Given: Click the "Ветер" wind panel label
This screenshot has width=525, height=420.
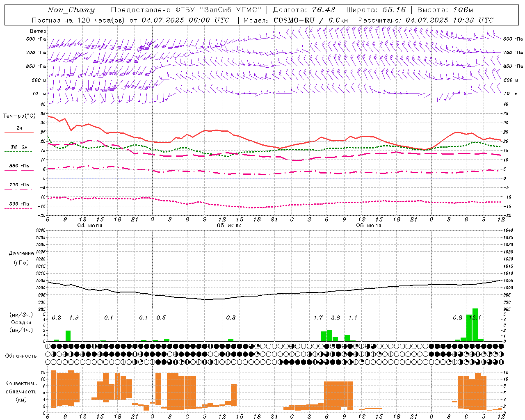Looking at the screenshot, I should tap(38, 31).
